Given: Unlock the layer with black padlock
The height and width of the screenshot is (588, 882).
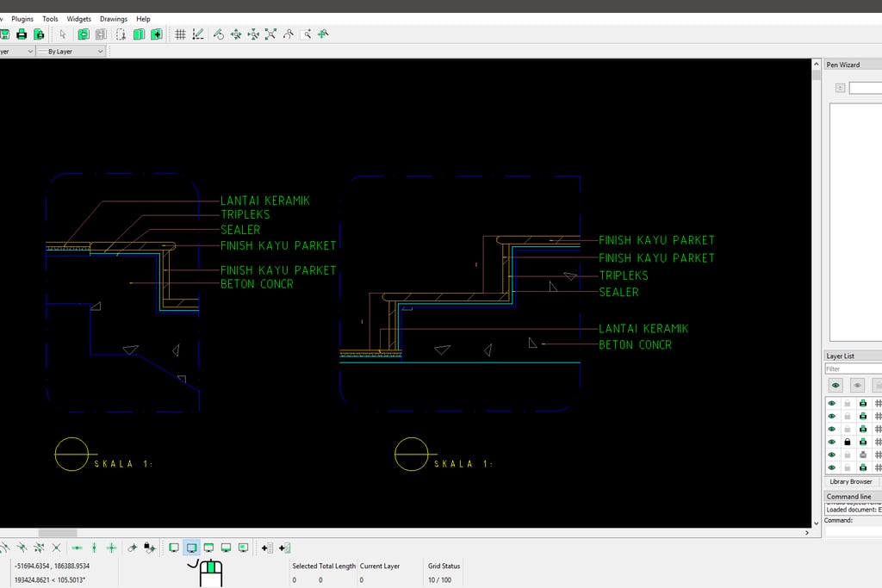Looking at the screenshot, I should tap(848, 442).
